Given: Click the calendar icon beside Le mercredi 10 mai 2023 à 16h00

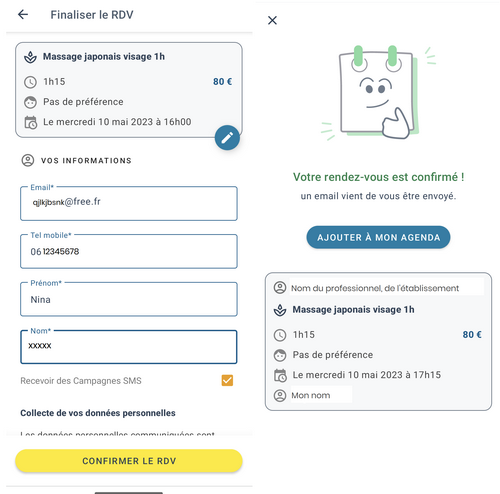Looking at the screenshot, I should pos(30,122).
